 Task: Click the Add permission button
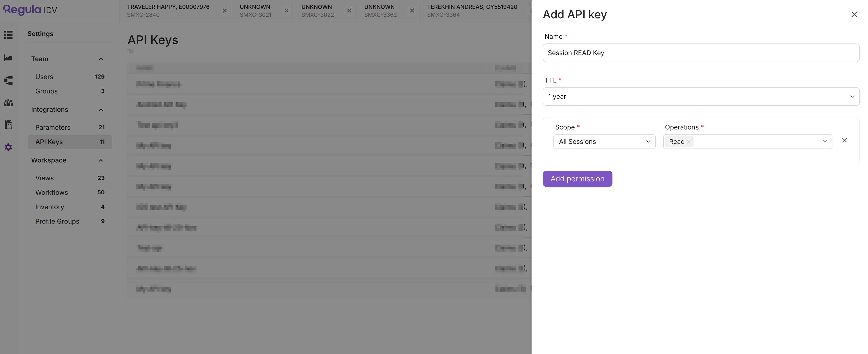577,179
